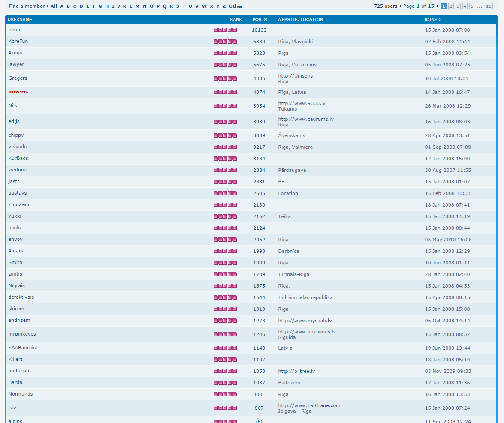Go to page 3 of members

[458, 6]
